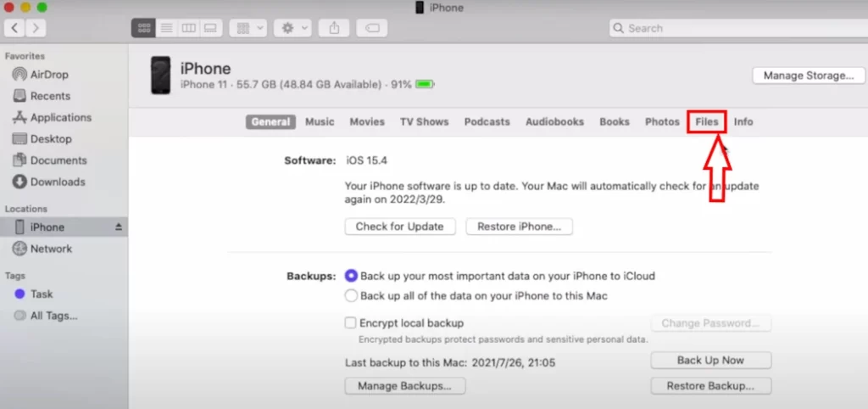Click the iPhone title bar proxy icon
868x409 pixels.
tap(420, 8)
